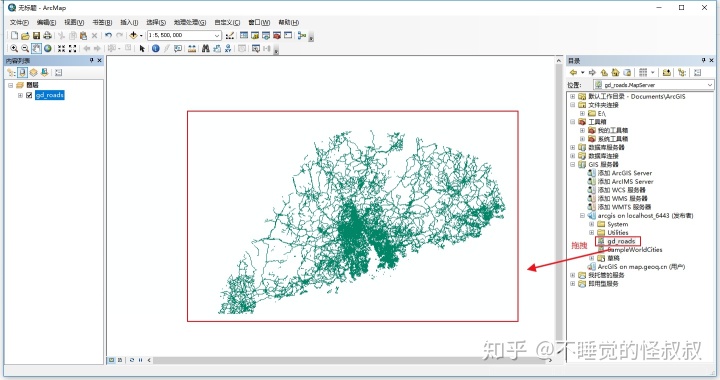
Task: Click the Full Extent globe icon
Action: tap(48, 48)
